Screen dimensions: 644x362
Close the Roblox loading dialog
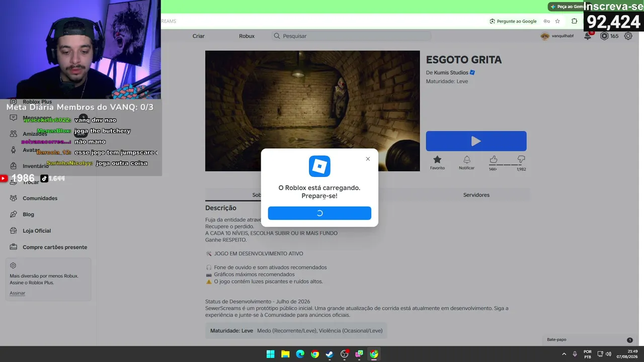coord(368,159)
